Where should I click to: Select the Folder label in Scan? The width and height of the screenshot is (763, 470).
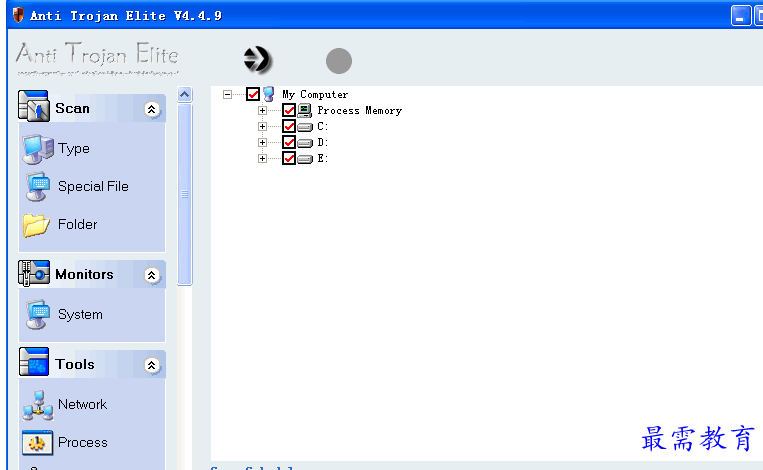click(x=77, y=224)
